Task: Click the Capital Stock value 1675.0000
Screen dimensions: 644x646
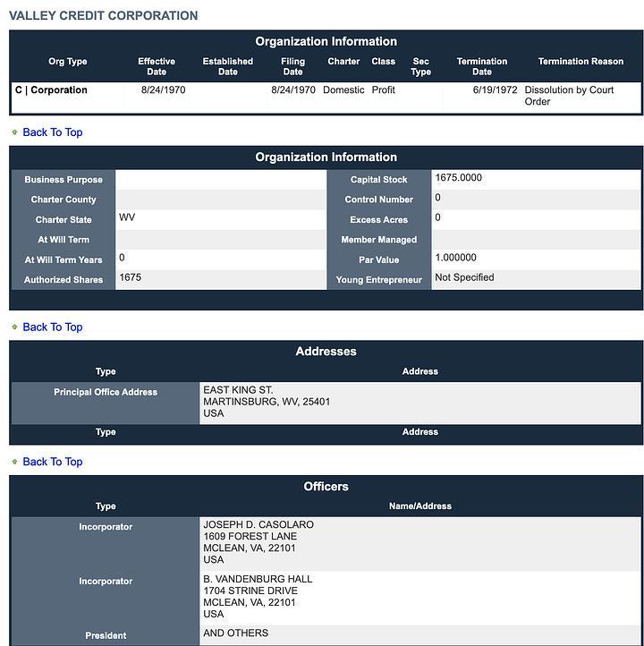Action: [458, 177]
